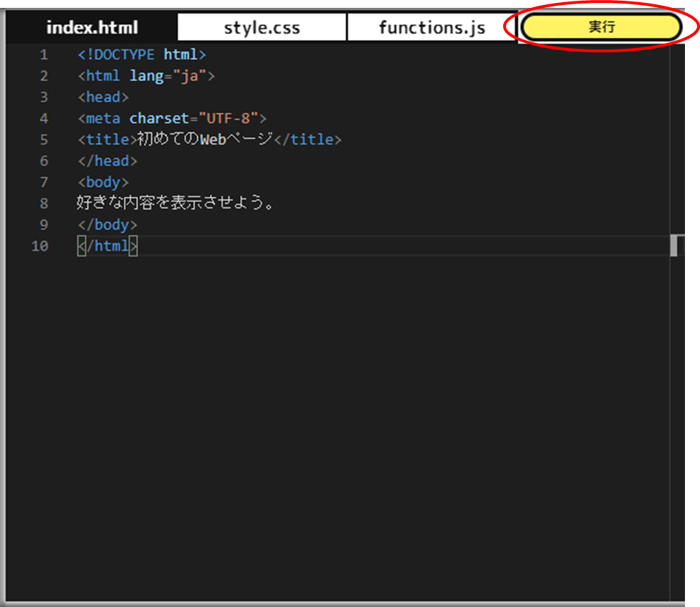Screen dimensions: 700x607
Task: Click the text 好きな内容を表示させよう。
Action: tap(175, 203)
